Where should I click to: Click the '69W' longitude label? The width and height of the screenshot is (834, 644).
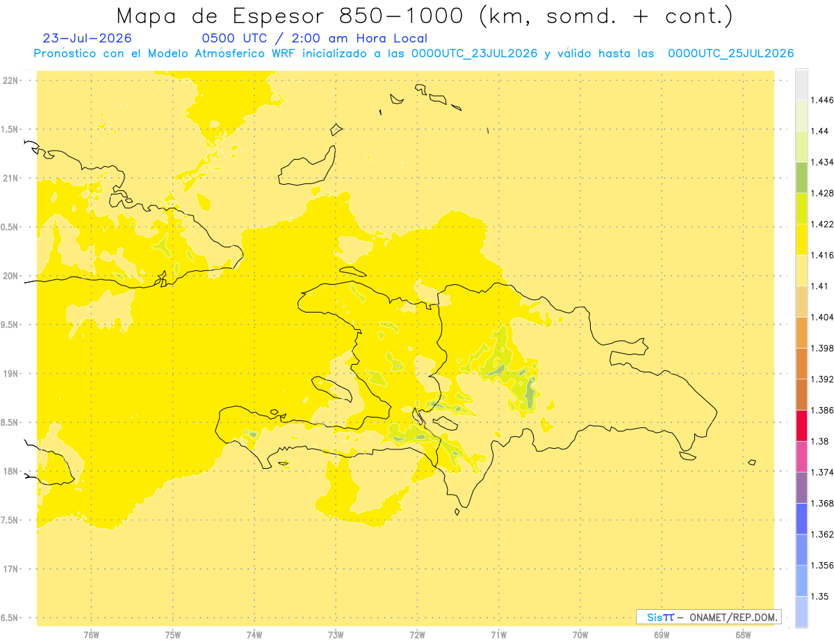661,634
